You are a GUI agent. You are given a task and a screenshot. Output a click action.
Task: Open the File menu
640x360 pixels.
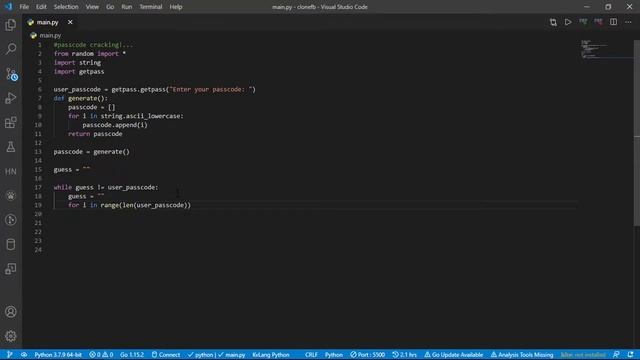pyautogui.click(x=24, y=7)
